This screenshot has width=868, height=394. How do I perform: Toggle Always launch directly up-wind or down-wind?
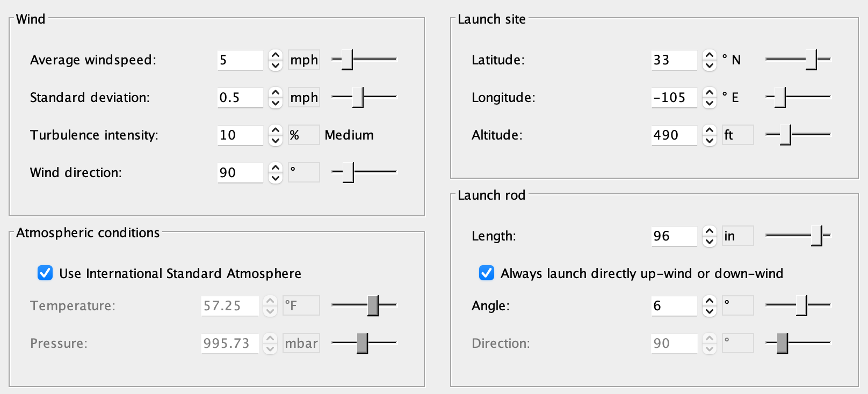pos(487,273)
